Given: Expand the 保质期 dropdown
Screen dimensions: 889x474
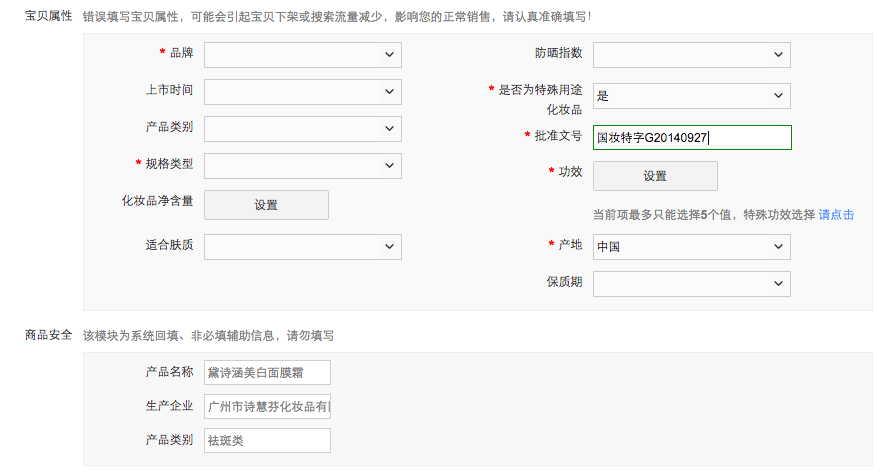Looking at the screenshot, I should (x=691, y=284).
